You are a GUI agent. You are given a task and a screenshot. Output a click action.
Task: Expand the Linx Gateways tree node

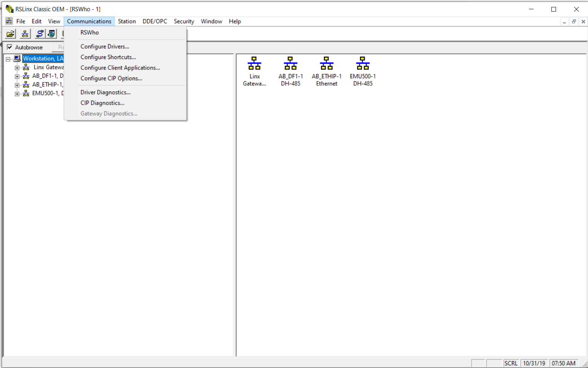pos(17,68)
